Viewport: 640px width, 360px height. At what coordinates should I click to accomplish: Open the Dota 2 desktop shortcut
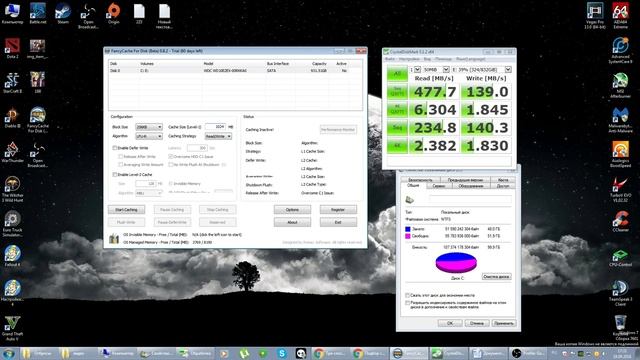pyautogui.click(x=12, y=48)
